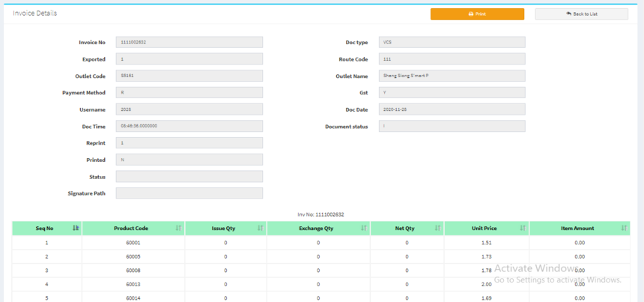This screenshot has width=644, height=302.
Task: Click the Doc Date field
Action: click(x=452, y=109)
